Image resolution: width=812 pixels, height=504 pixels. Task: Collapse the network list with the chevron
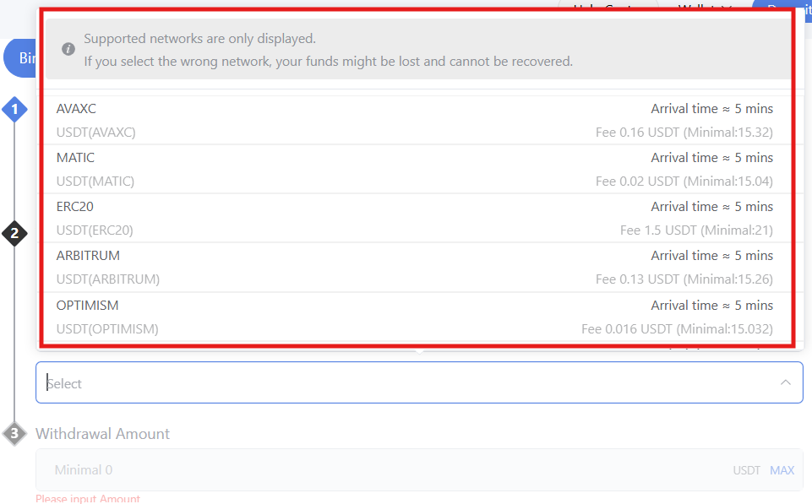click(786, 383)
